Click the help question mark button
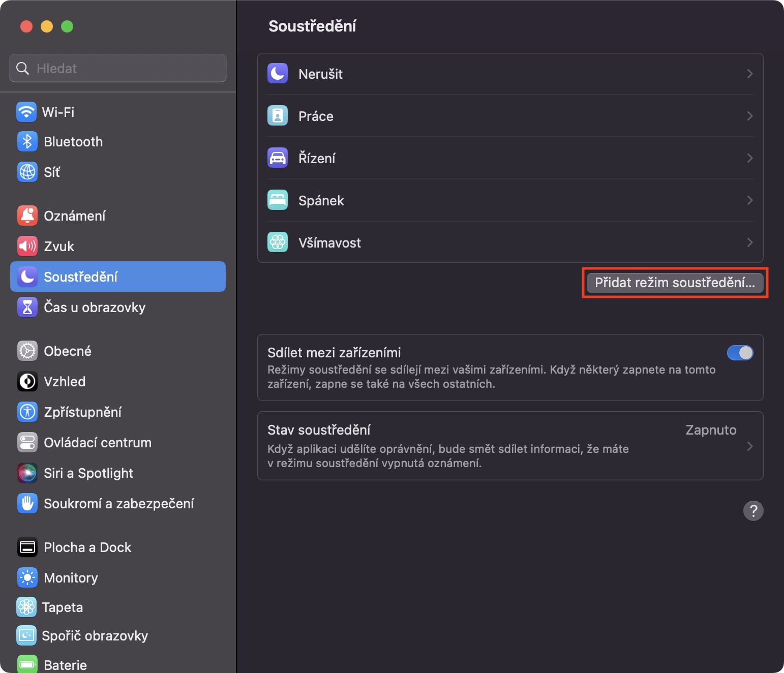 tap(753, 511)
